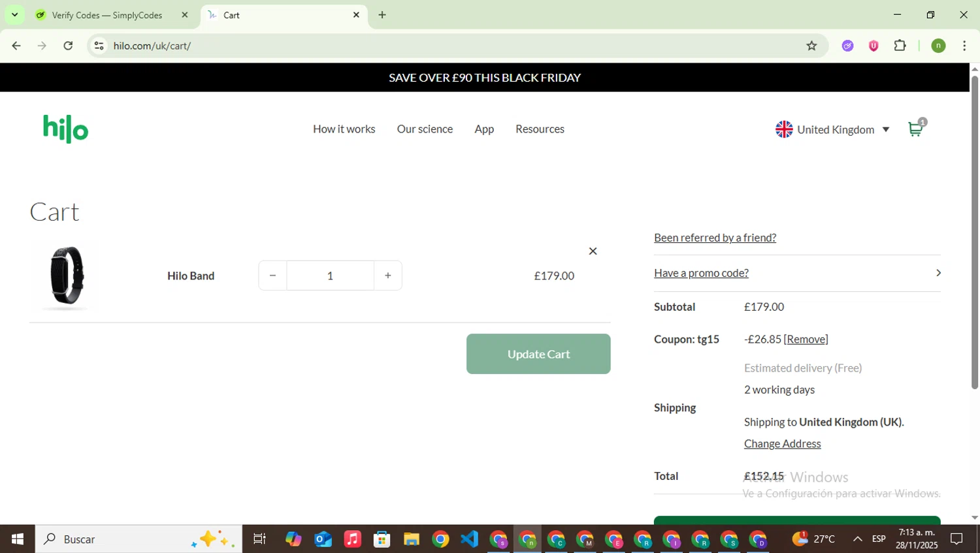Open the Our science menu item
Viewport: 980px width, 553px height.
click(425, 129)
